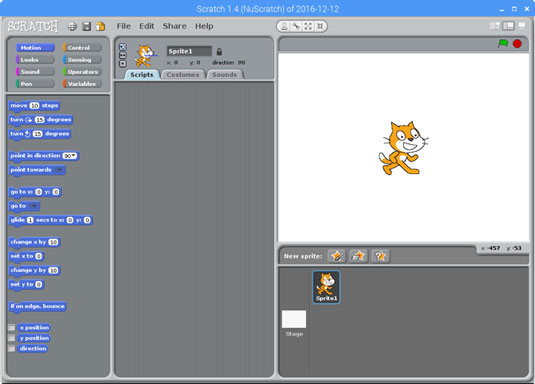Click the if on edge, bounce block
The width and height of the screenshot is (535, 384).
click(x=37, y=306)
